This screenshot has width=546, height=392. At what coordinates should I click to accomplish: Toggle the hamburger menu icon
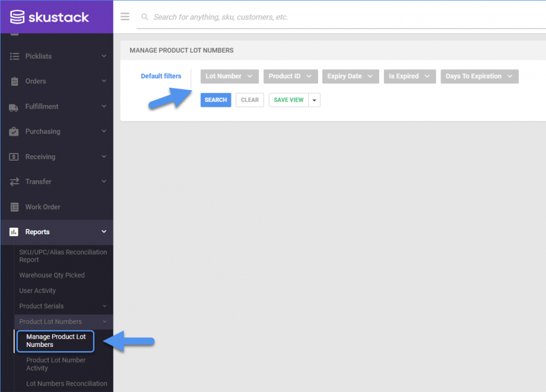pyautogui.click(x=125, y=17)
